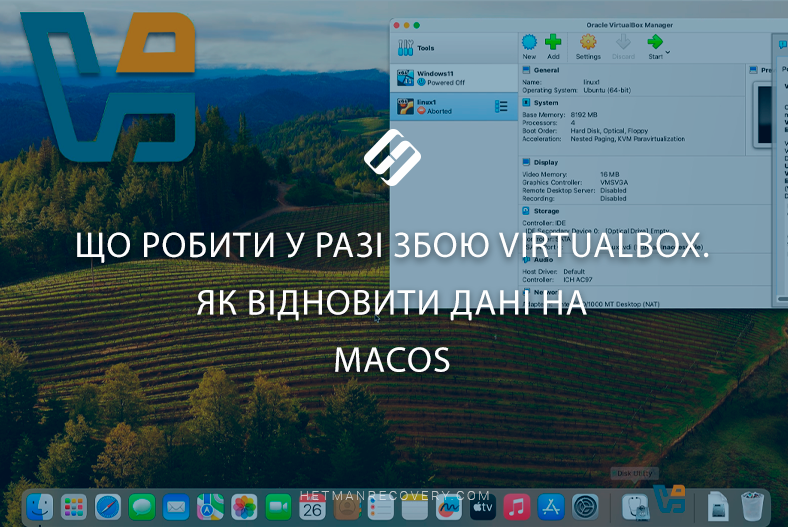Screen dimensions: 788x527
Task: Open Apple TV from the dock
Action: click(482, 507)
